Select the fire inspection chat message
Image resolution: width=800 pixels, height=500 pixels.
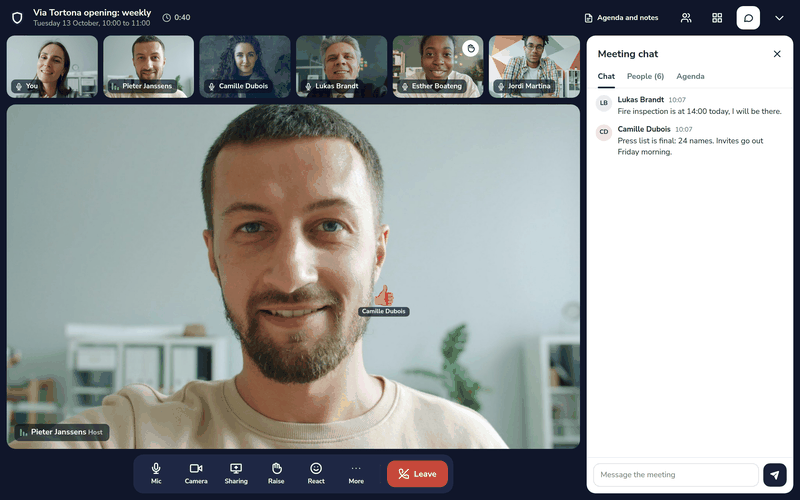[x=699, y=111]
